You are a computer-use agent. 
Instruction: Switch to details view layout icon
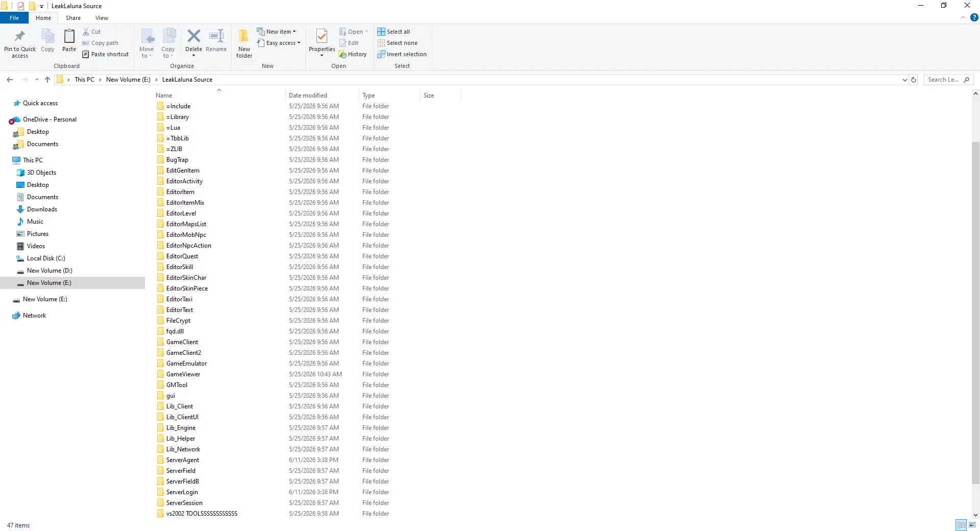[962, 525]
